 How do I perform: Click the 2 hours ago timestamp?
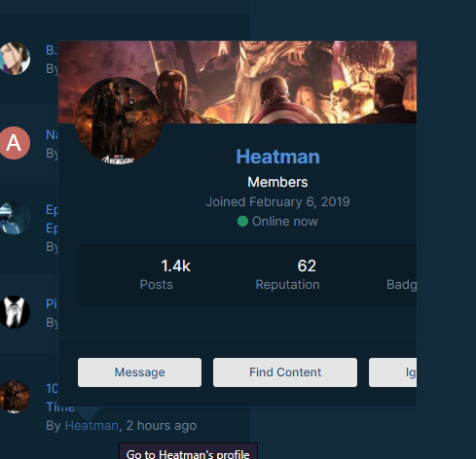(x=162, y=425)
